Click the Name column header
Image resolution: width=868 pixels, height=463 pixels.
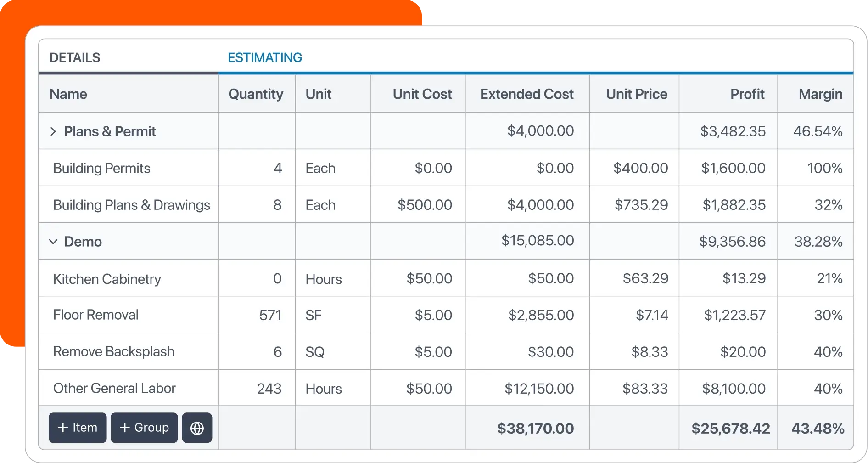(x=68, y=94)
